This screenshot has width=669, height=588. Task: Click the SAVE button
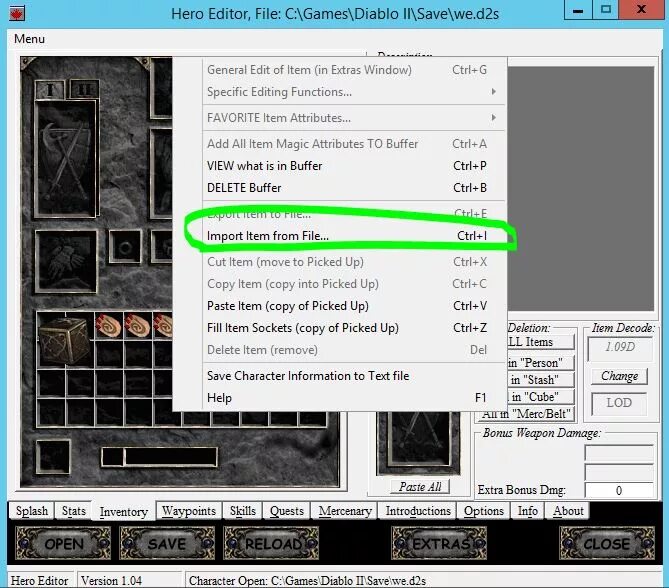(167, 543)
